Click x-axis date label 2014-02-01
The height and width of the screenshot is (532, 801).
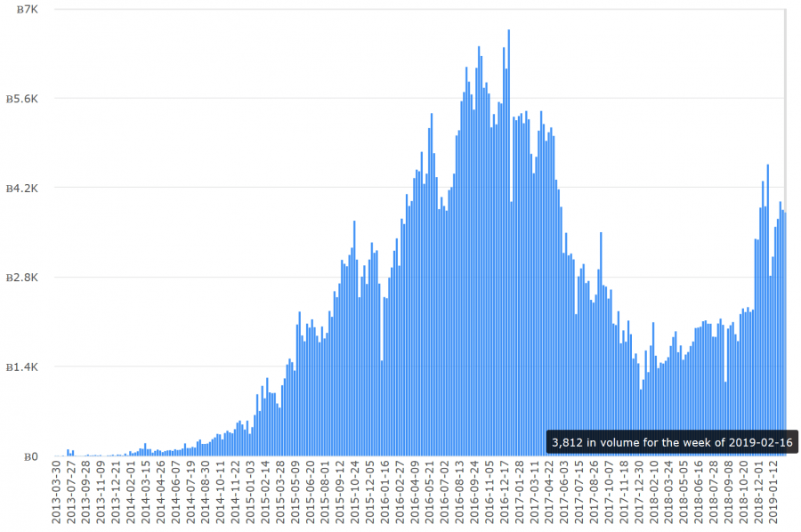click(x=132, y=492)
